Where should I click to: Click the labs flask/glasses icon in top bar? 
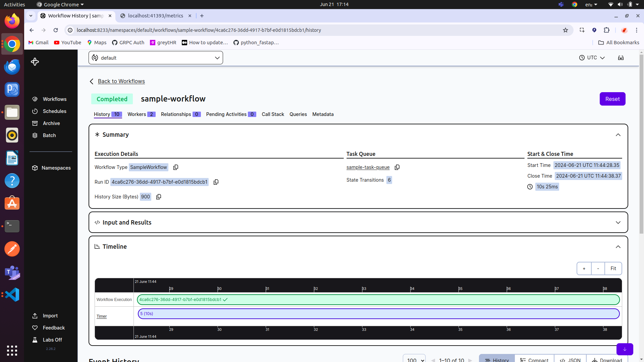click(x=621, y=58)
